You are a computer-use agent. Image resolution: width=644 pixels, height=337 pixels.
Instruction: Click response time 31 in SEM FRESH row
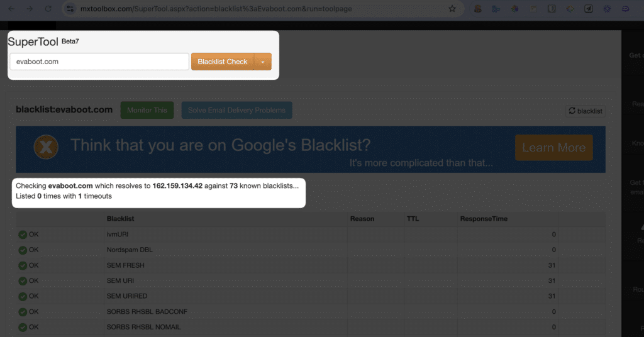(x=552, y=265)
